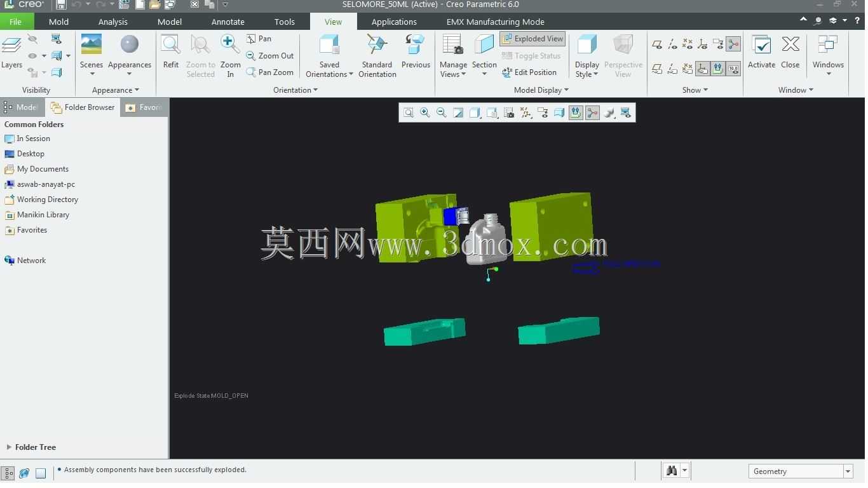Open Manikin Library folder
Viewport: 868px width, 488px height.
37,215
